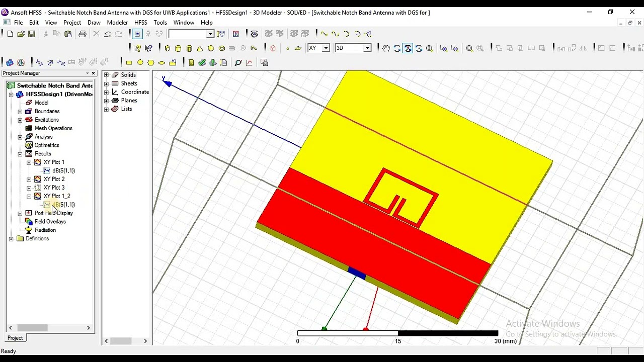Toggle the highlighted select mode icon
This screenshot has height=362, width=644.
tap(137, 34)
